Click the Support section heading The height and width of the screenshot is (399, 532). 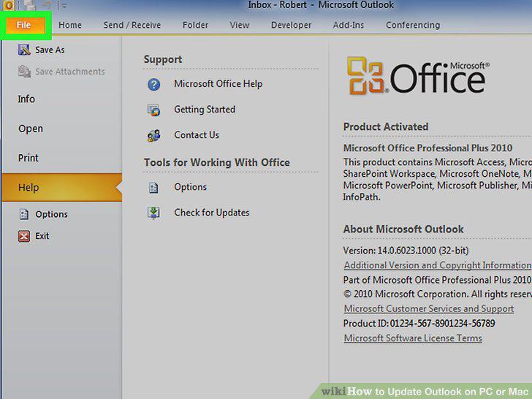coord(163,59)
